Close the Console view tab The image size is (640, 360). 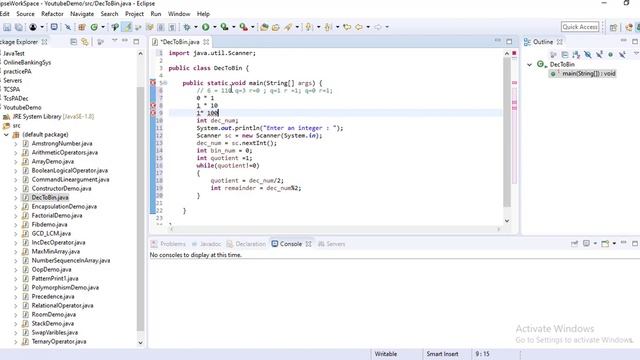[309, 244]
